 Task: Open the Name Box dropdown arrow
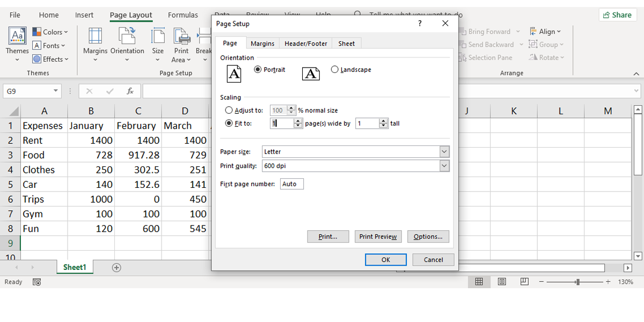[56, 91]
